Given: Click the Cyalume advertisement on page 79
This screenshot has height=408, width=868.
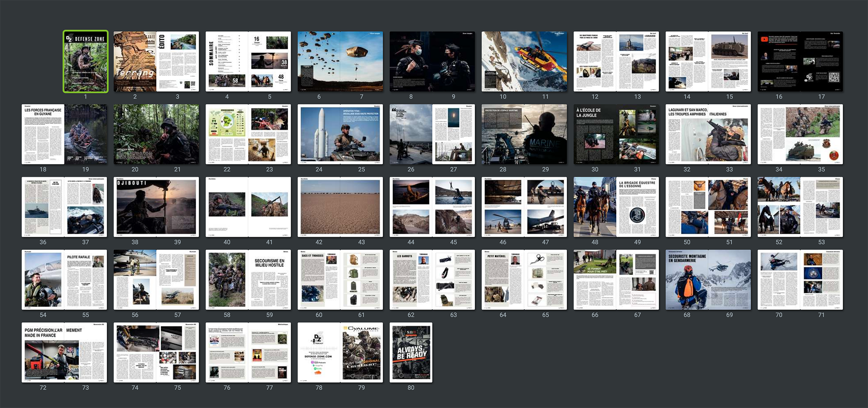Looking at the screenshot, I should click(362, 353).
